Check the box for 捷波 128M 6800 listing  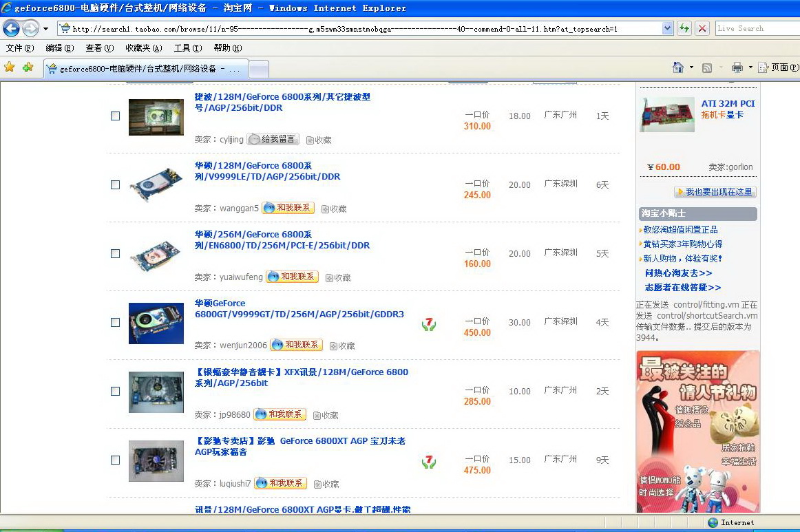(115, 116)
